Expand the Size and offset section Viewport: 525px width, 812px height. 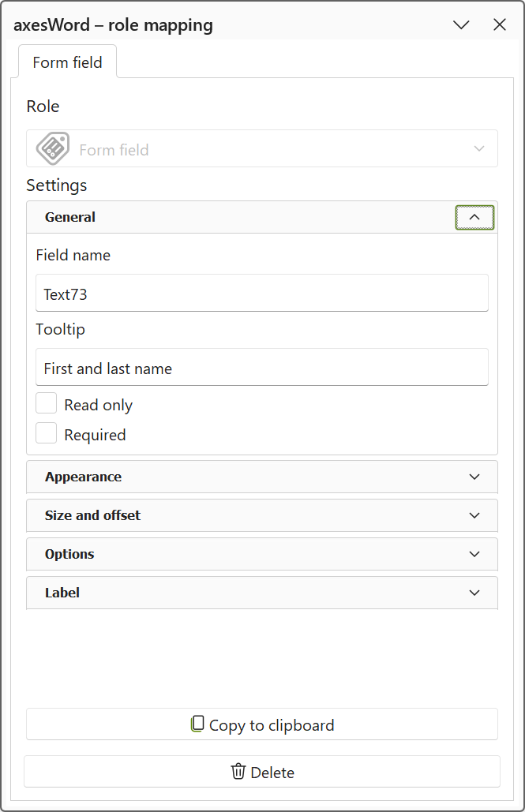click(474, 515)
